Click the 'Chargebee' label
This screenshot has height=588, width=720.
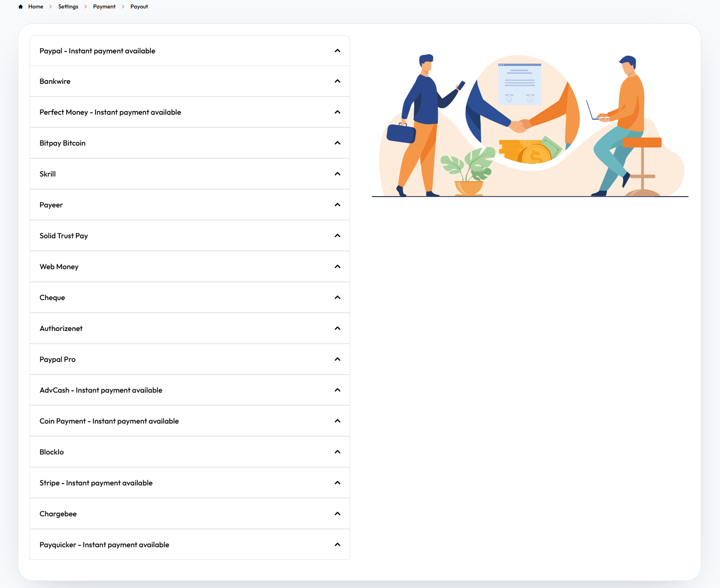(58, 514)
